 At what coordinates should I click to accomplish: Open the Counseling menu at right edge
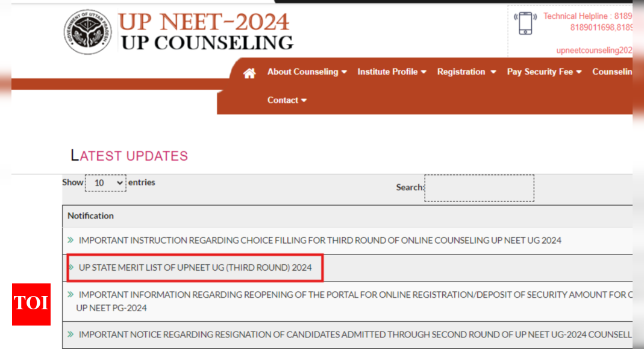612,72
